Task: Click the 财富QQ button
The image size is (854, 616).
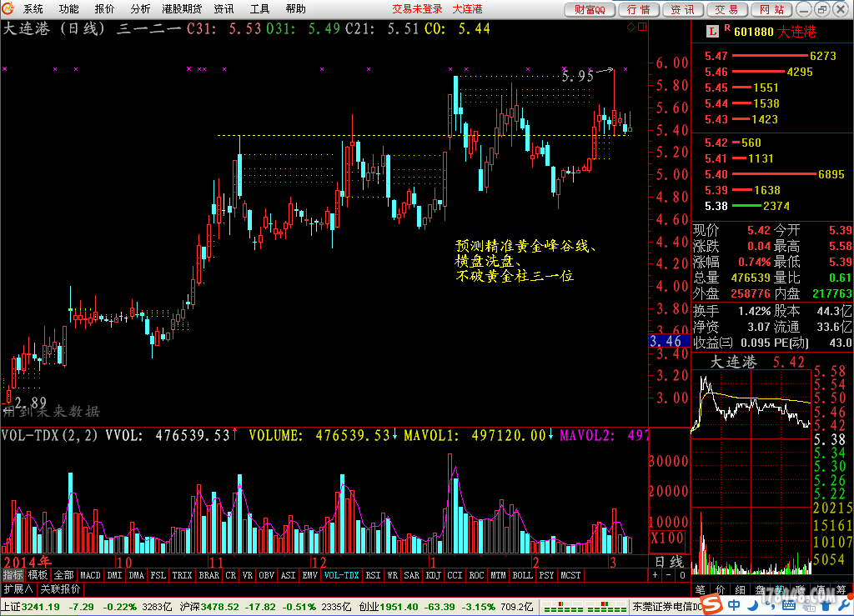Action: (x=590, y=9)
